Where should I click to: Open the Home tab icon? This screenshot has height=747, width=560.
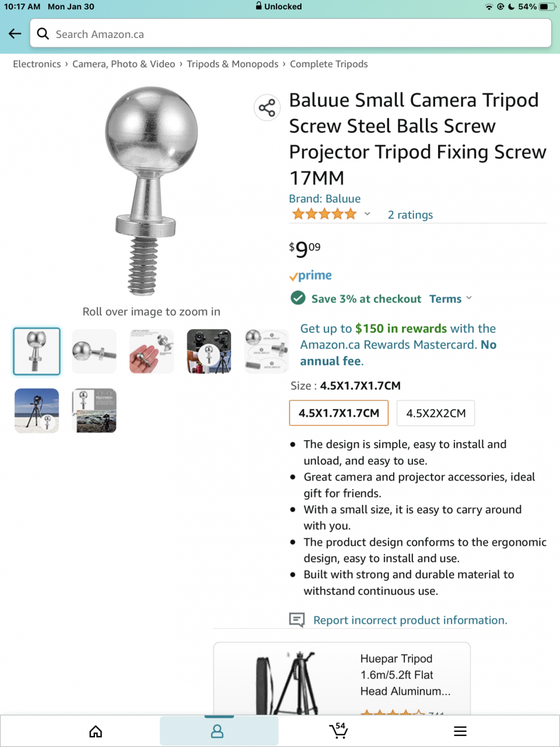click(96, 731)
